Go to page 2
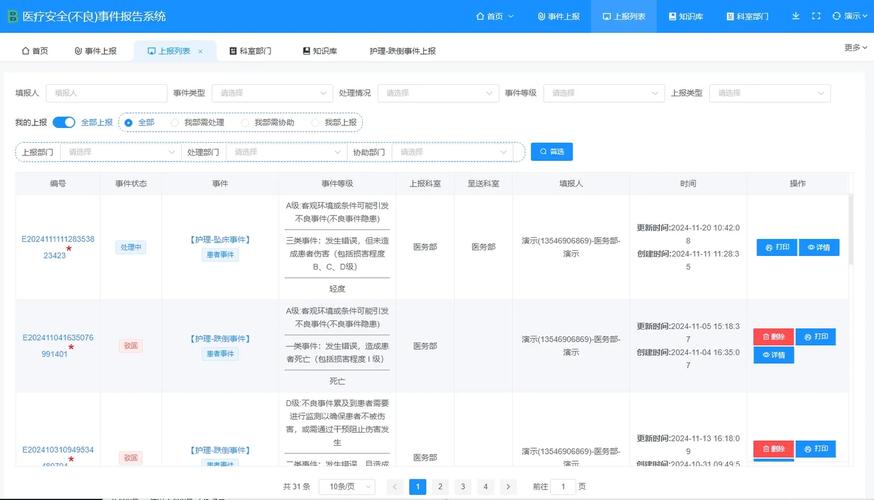 click(440, 487)
